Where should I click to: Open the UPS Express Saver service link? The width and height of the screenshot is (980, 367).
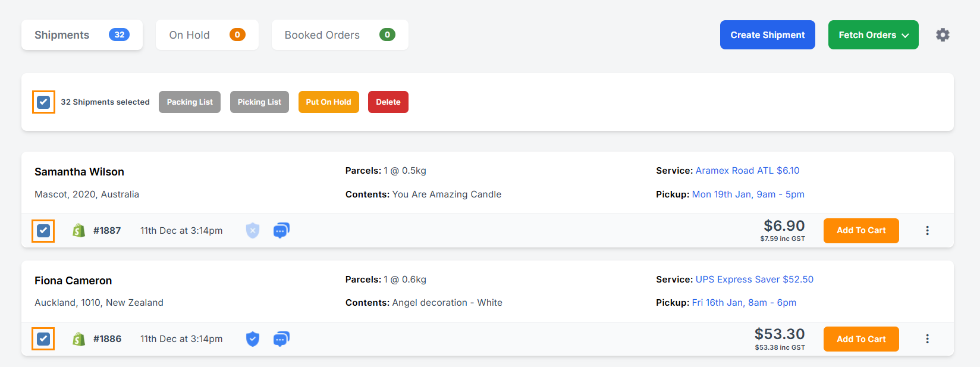point(755,279)
